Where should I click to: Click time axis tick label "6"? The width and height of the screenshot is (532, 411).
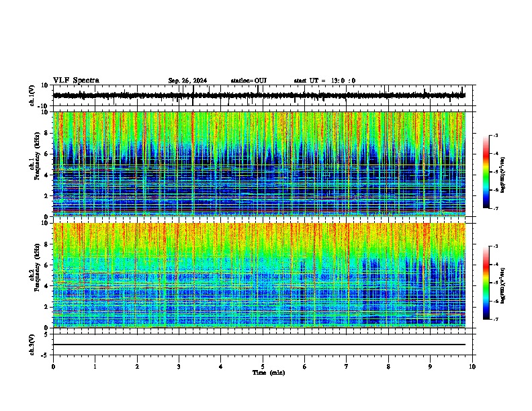[305, 367]
